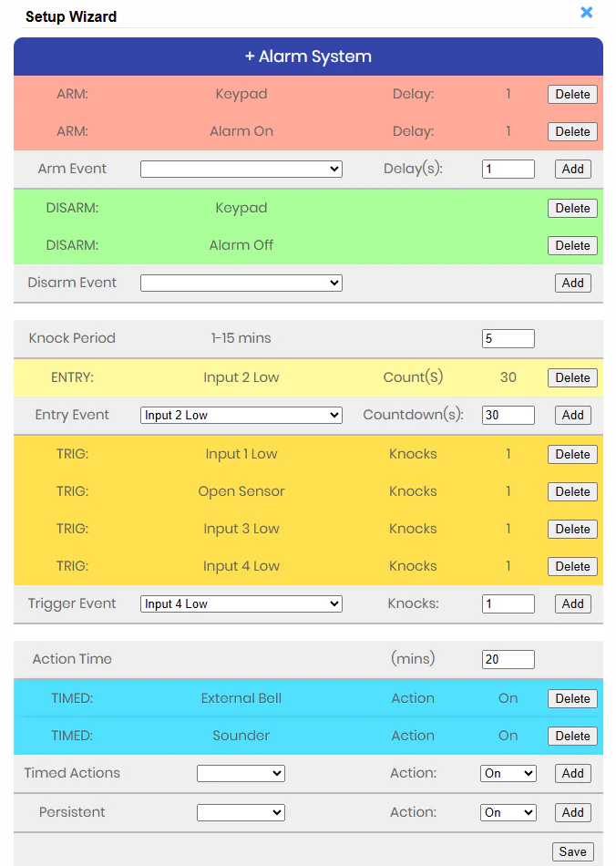Delete the DISARM Alarm Off entry
Screen dimensions: 616x866
coord(572,245)
